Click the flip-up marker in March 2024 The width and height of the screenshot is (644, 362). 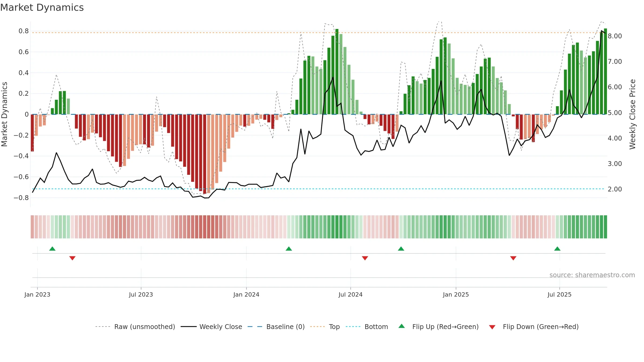[x=289, y=249]
